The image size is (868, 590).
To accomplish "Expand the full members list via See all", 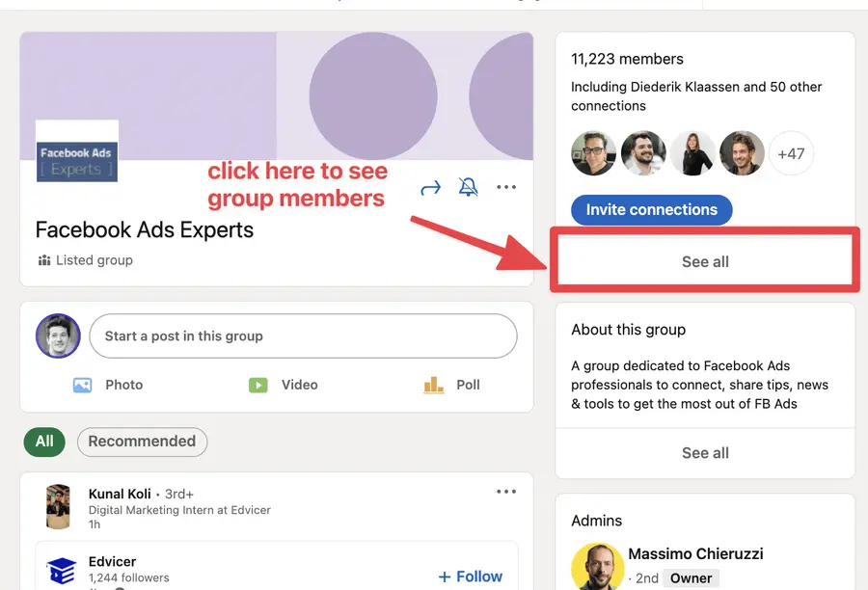I will tap(704, 260).
